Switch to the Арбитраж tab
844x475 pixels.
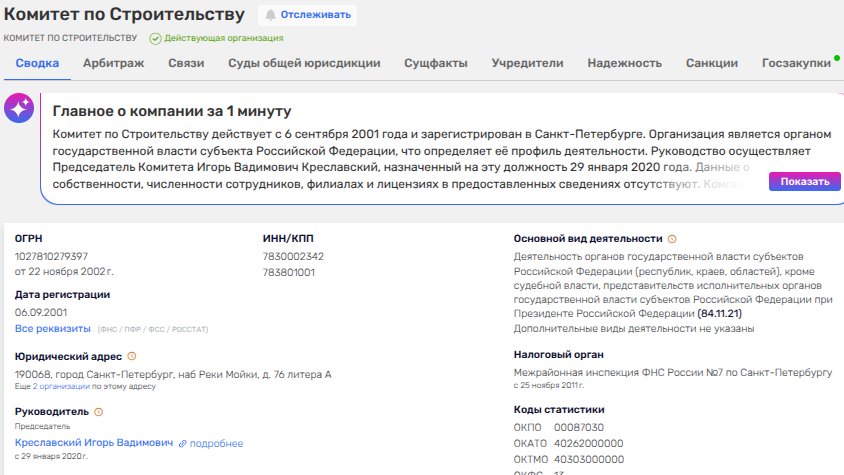point(113,63)
